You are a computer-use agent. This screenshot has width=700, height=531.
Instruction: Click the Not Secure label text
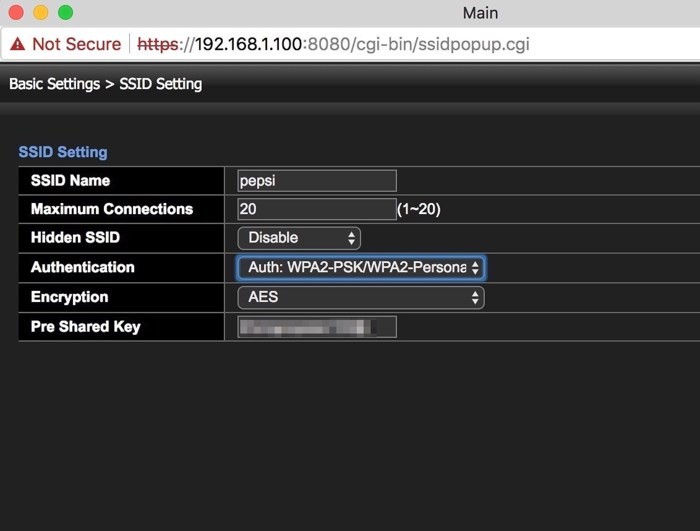[76, 44]
